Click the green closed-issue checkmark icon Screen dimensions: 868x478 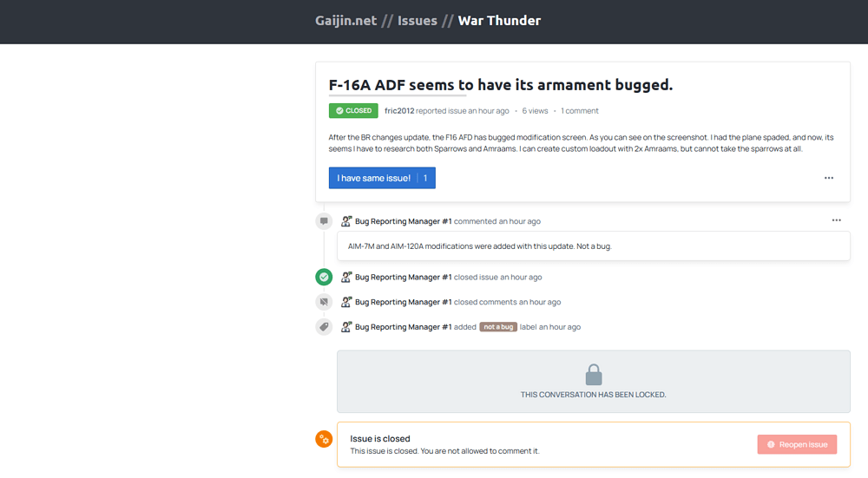324,277
